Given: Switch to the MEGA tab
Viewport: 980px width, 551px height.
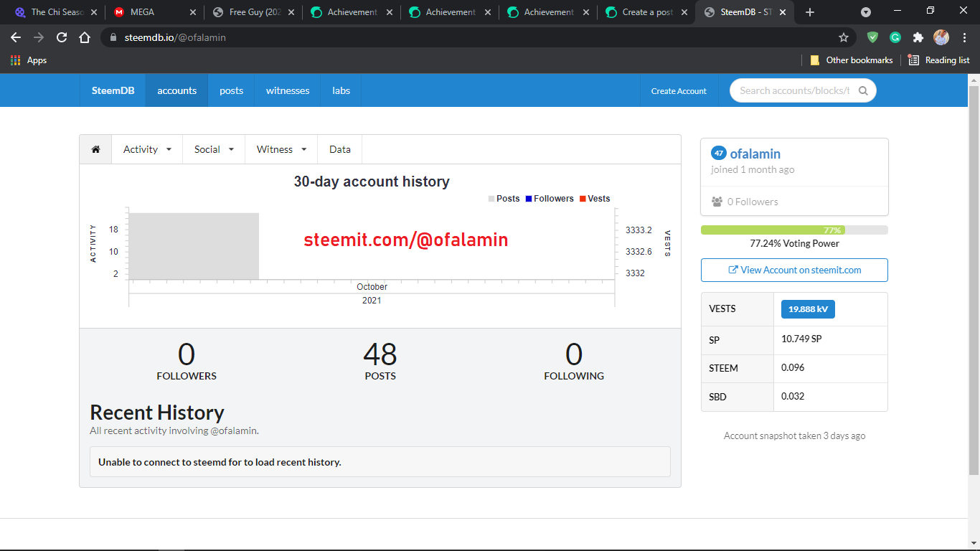Looking at the screenshot, I should pyautogui.click(x=154, y=12).
